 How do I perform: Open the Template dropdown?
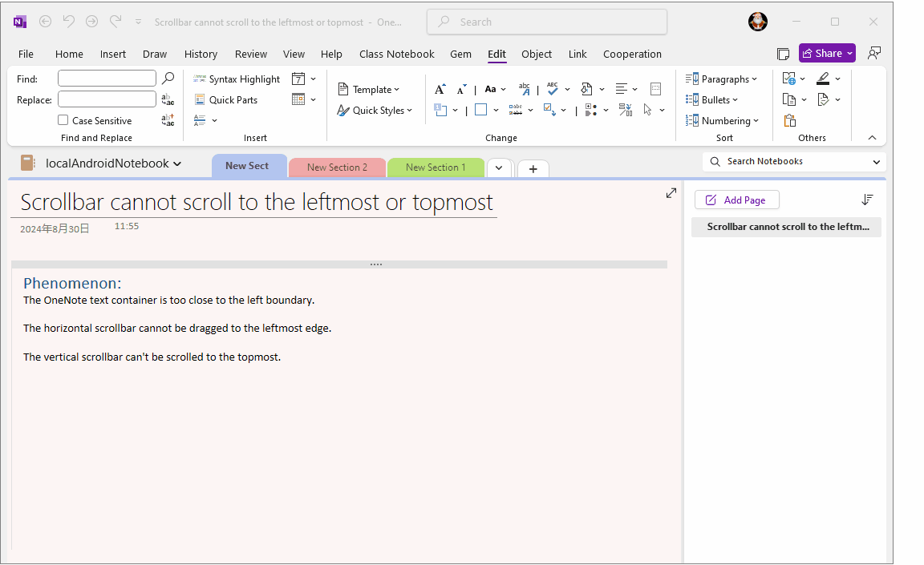pos(369,90)
